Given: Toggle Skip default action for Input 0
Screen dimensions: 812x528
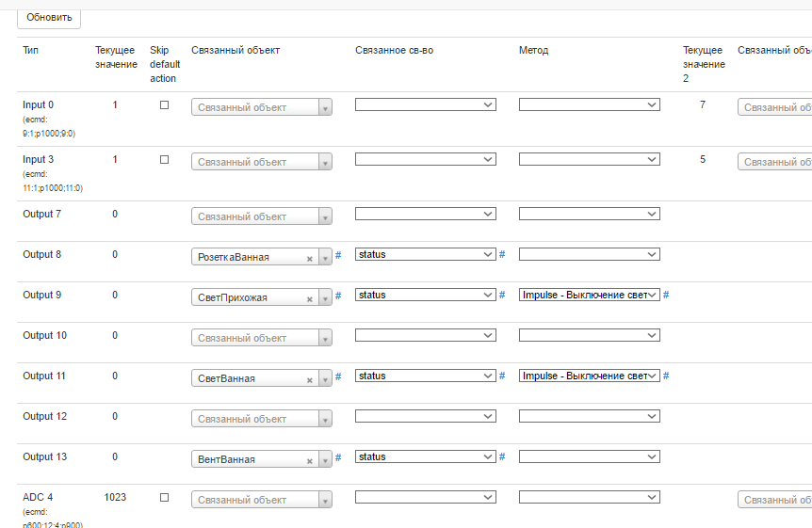Looking at the screenshot, I should pyautogui.click(x=164, y=105).
